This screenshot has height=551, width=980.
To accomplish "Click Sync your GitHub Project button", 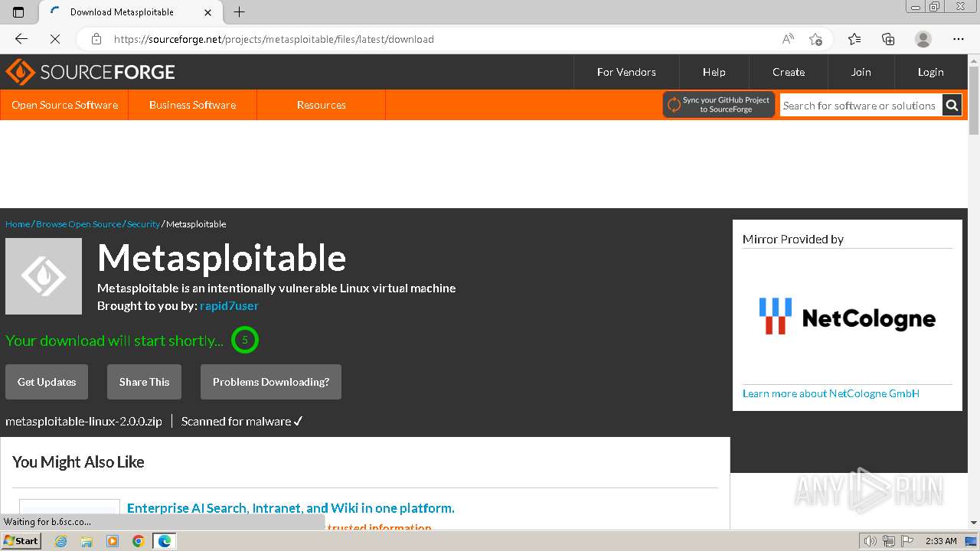I will (719, 105).
